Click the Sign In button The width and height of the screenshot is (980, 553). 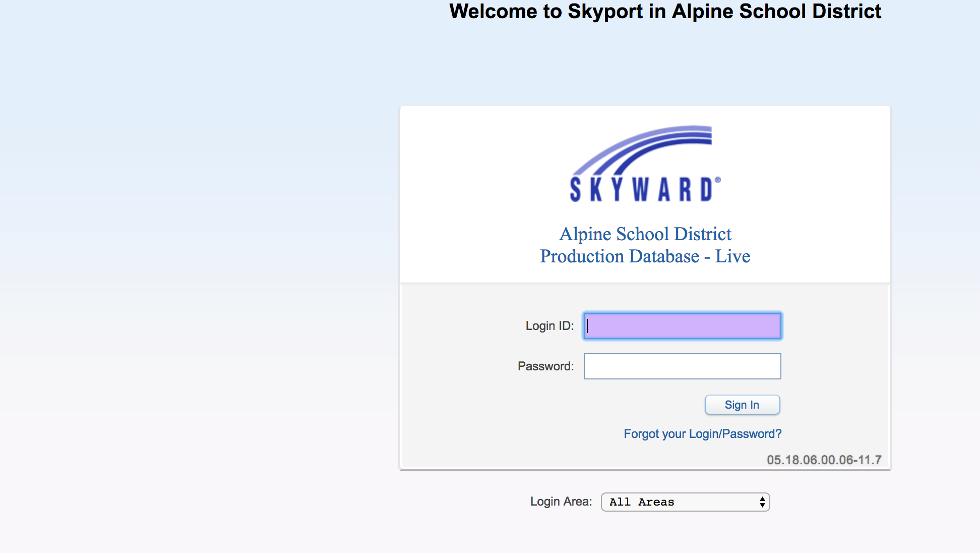click(x=742, y=405)
